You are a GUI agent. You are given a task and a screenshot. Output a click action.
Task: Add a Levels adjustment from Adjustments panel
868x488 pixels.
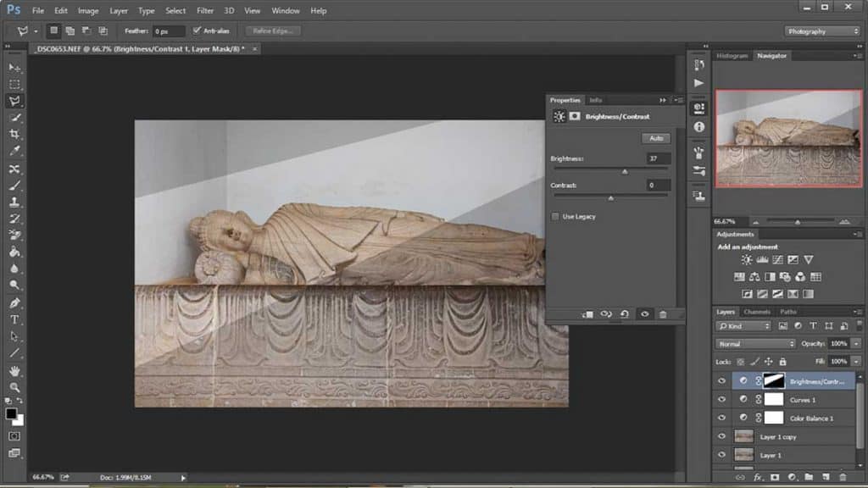[762, 259]
